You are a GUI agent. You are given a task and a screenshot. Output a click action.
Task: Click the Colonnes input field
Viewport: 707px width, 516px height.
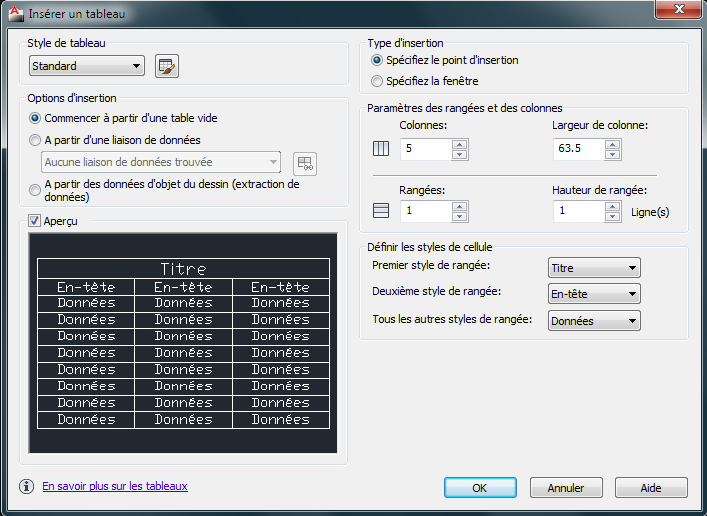[x=426, y=149]
